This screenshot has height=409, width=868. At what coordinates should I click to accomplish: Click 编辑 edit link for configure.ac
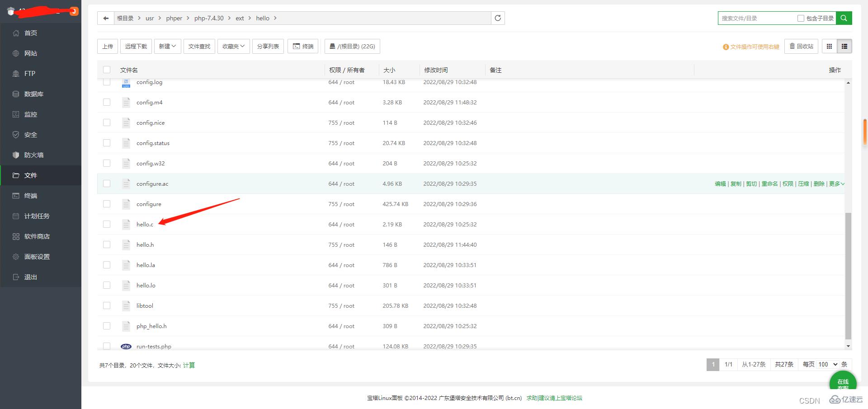click(x=720, y=183)
